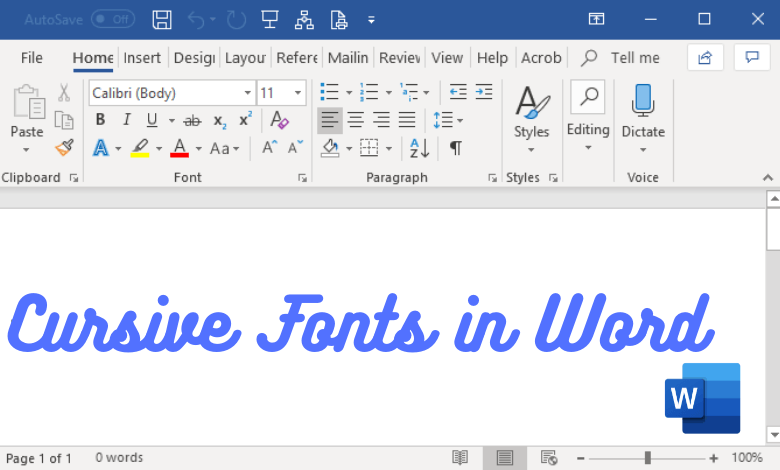Switch to the References tab

coord(296,58)
